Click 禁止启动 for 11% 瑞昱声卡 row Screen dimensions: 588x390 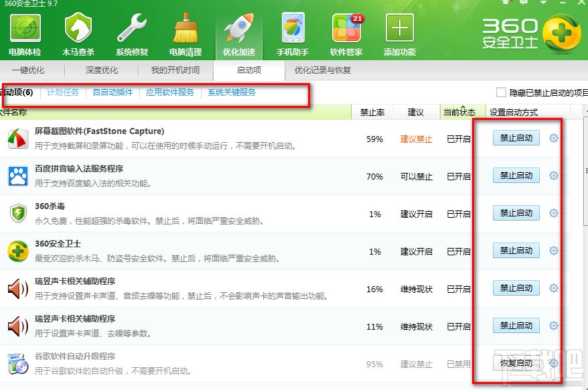[516, 326]
